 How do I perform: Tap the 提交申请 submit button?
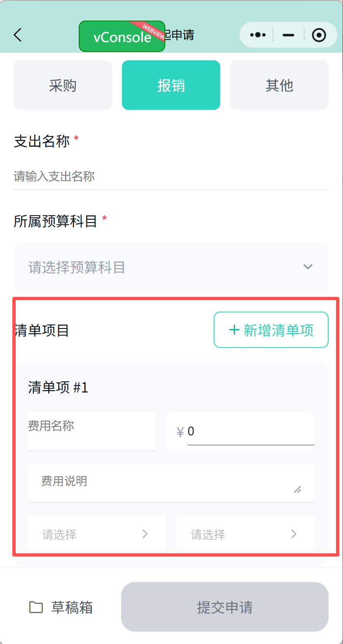pyautogui.click(x=224, y=606)
